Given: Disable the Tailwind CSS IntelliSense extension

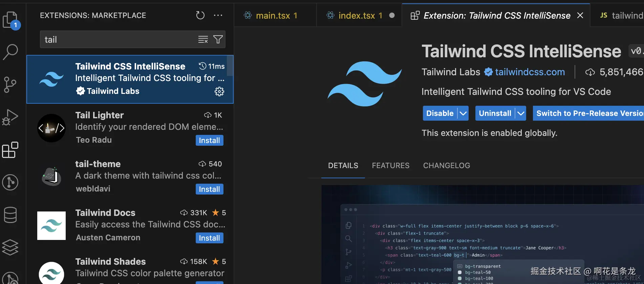Looking at the screenshot, I should [x=440, y=113].
